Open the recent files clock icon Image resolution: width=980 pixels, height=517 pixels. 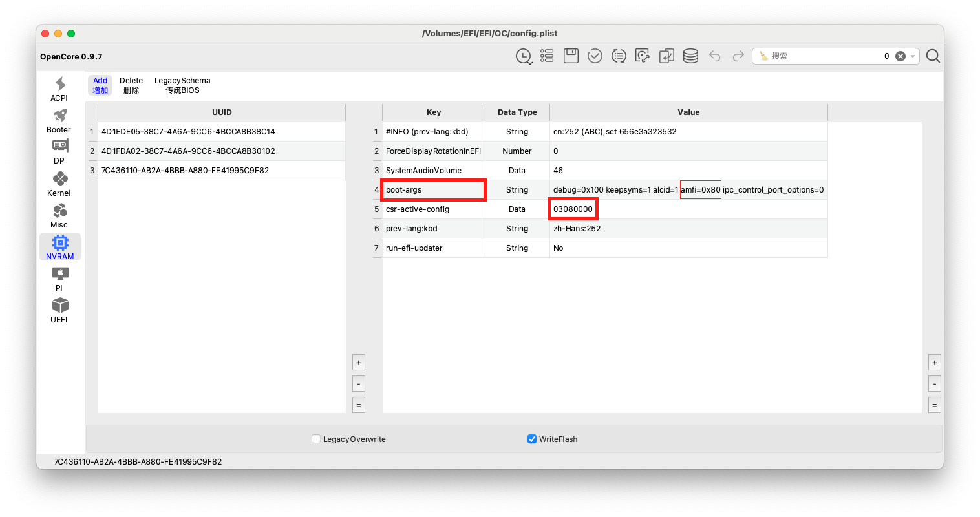coord(524,57)
